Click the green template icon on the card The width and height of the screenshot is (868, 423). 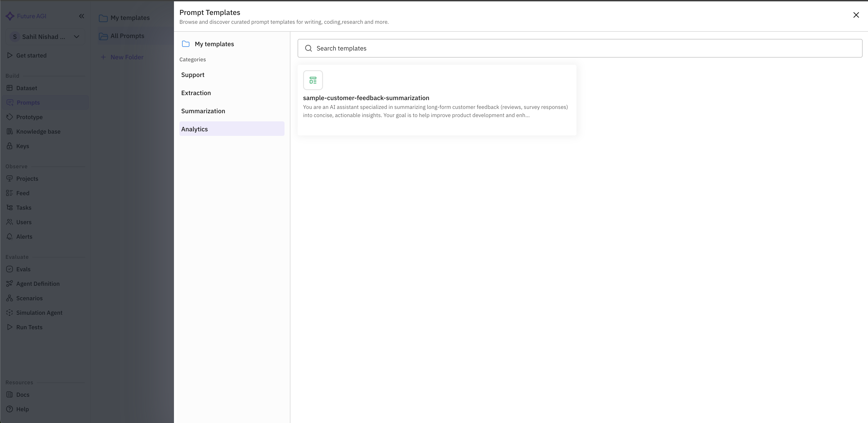tap(313, 80)
